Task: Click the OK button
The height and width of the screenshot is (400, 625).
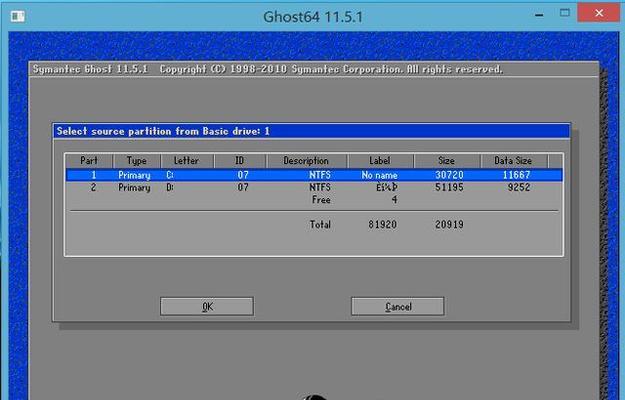Action: [207, 306]
